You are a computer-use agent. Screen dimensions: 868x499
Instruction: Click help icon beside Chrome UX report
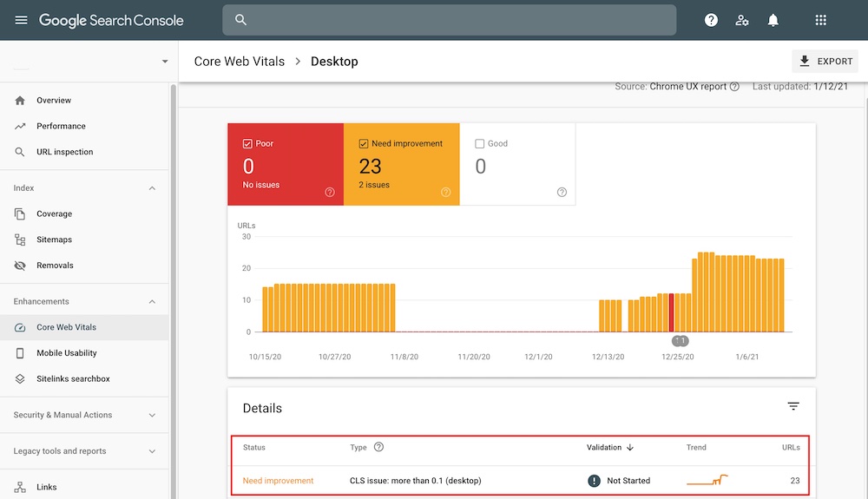734,87
